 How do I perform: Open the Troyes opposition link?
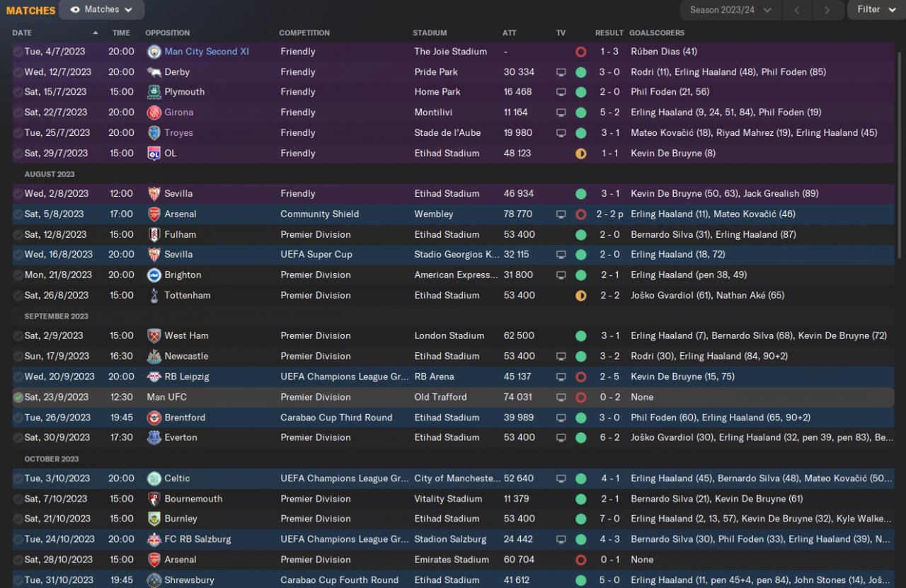pyautogui.click(x=179, y=133)
